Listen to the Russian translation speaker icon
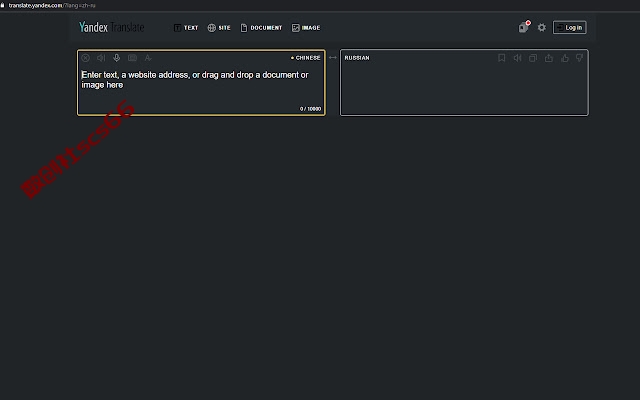The height and width of the screenshot is (400, 640). [517, 58]
